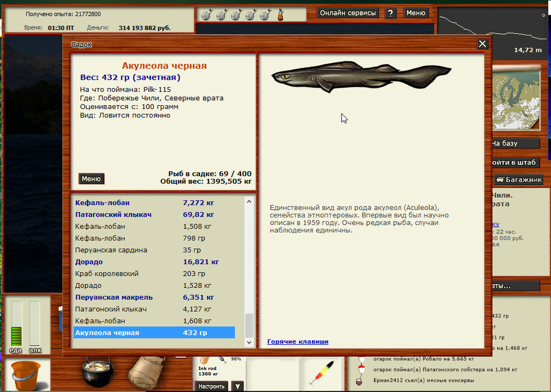Click Меню button inside the Садок panel

pos(91,179)
